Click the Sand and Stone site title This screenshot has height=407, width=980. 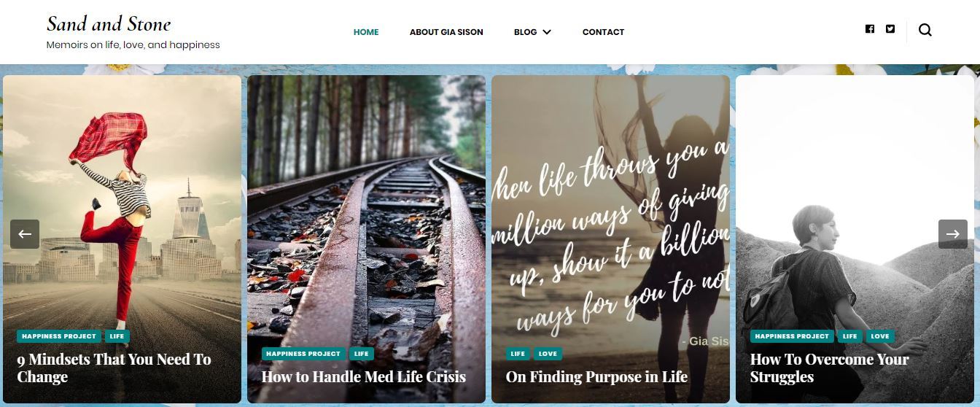tap(109, 24)
